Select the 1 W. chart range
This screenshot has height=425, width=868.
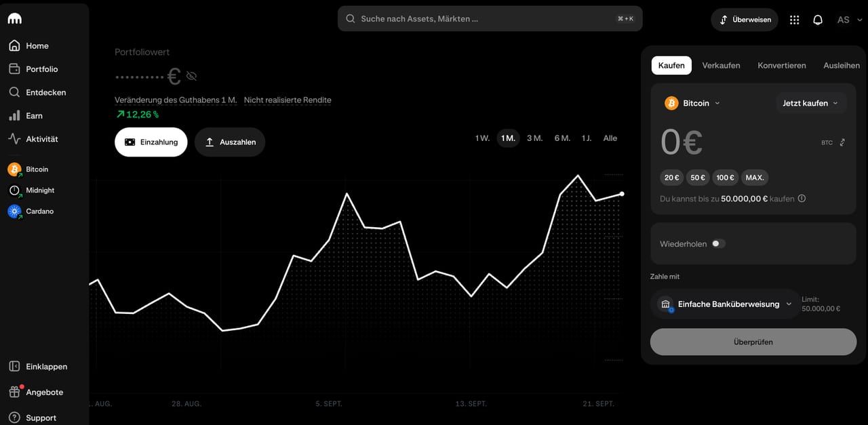tap(482, 138)
